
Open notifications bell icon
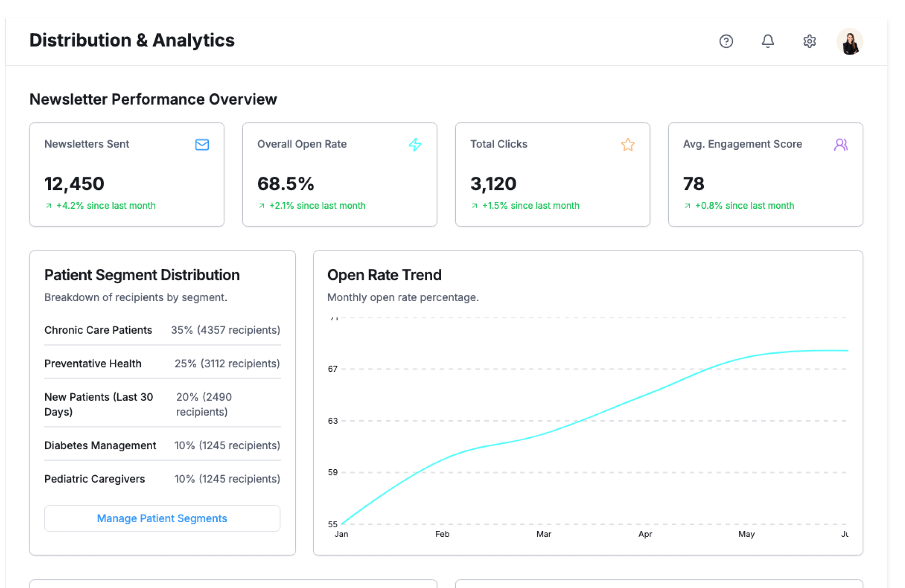(767, 41)
